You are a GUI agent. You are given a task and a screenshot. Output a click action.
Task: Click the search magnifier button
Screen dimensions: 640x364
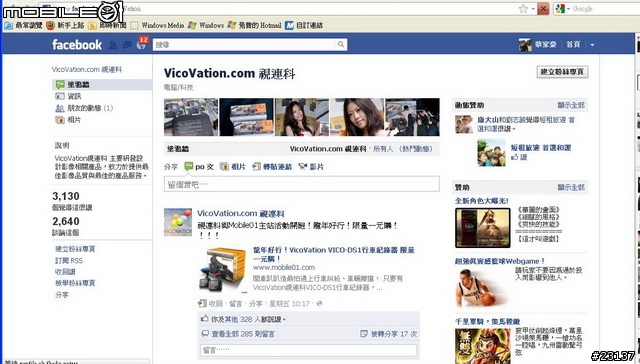(x=341, y=44)
